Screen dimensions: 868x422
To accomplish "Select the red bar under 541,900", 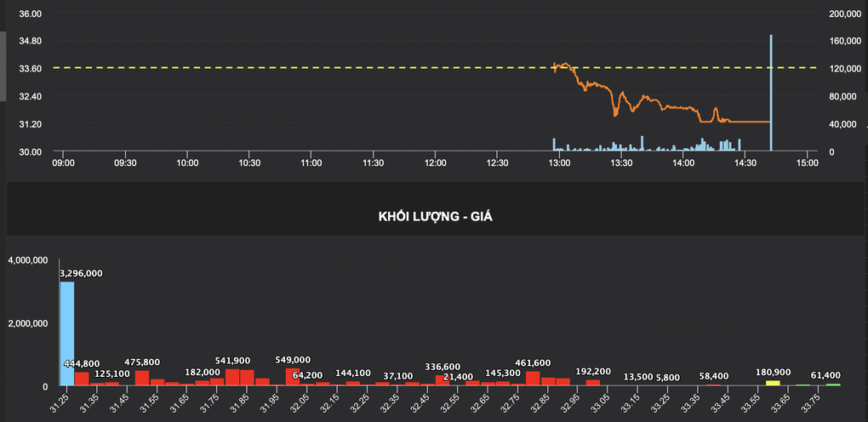I will click(x=232, y=377).
